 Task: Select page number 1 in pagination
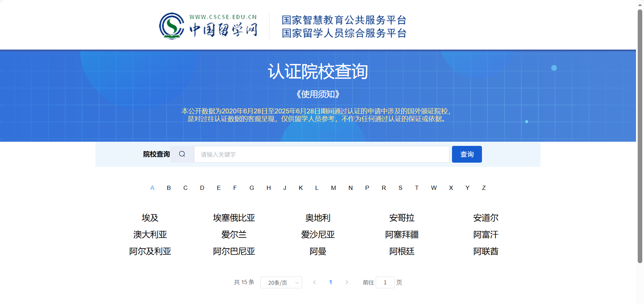click(331, 282)
